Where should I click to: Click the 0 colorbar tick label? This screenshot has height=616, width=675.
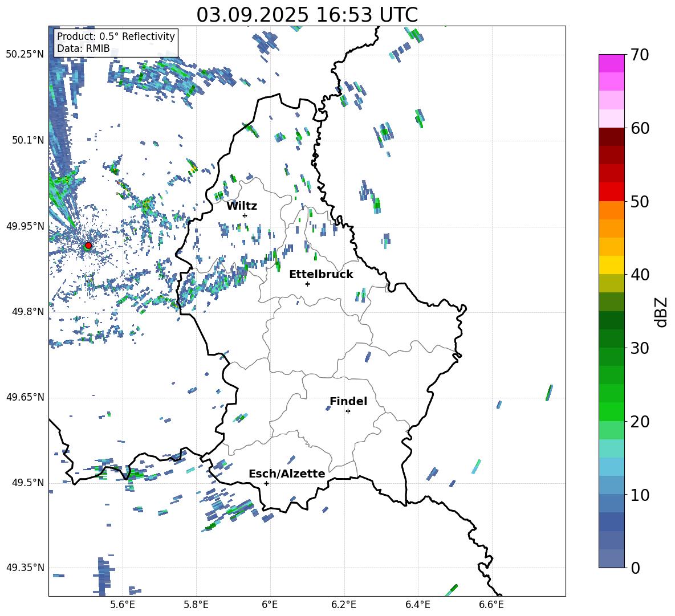tap(635, 568)
